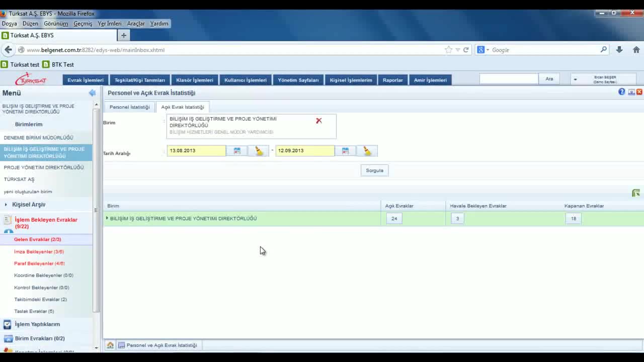Open calendar picker for end date
Viewport: 644px width, 362px height.
pos(345,151)
